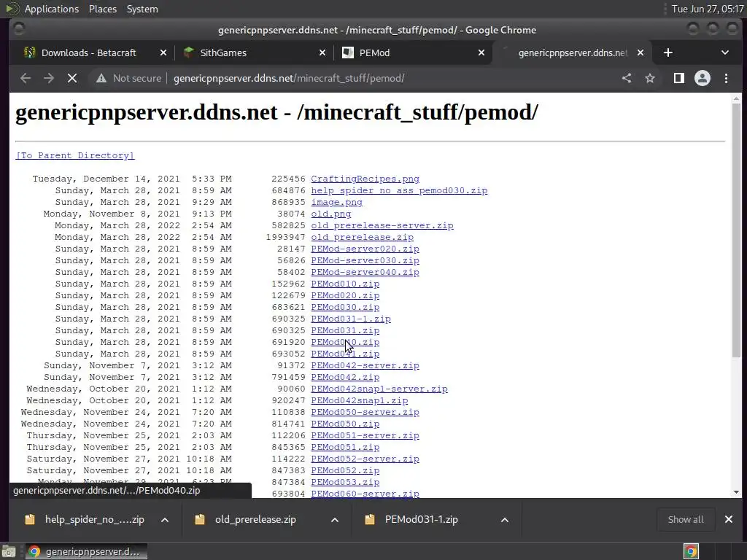Image resolution: width=747 pixels, height=560 pixels.
Task: Click the genericpnpserver taskbar window button
Action: [x=86, y=551]
